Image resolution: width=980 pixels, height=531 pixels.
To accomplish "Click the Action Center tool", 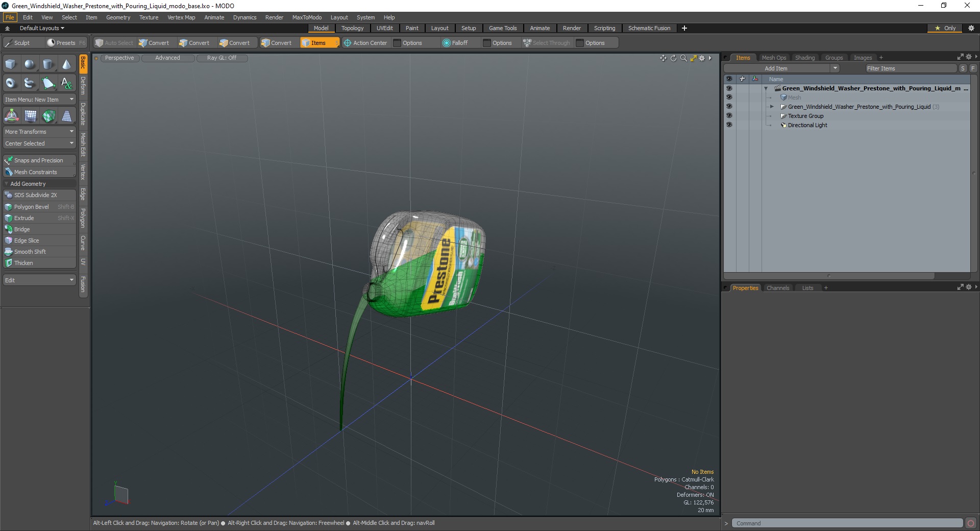I will 365,43.
